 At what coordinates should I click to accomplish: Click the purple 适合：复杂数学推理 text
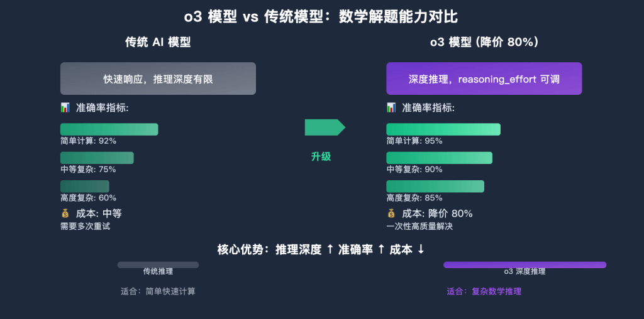click(x=484, y=291)
